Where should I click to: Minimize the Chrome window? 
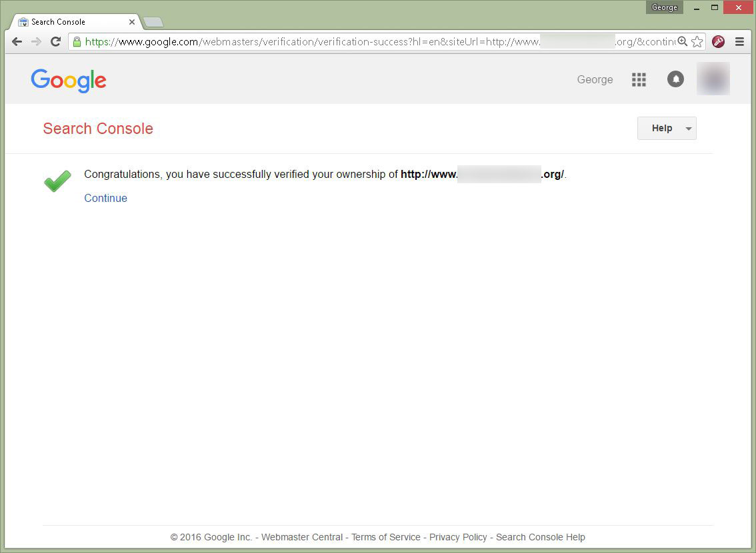coord(697,8)
